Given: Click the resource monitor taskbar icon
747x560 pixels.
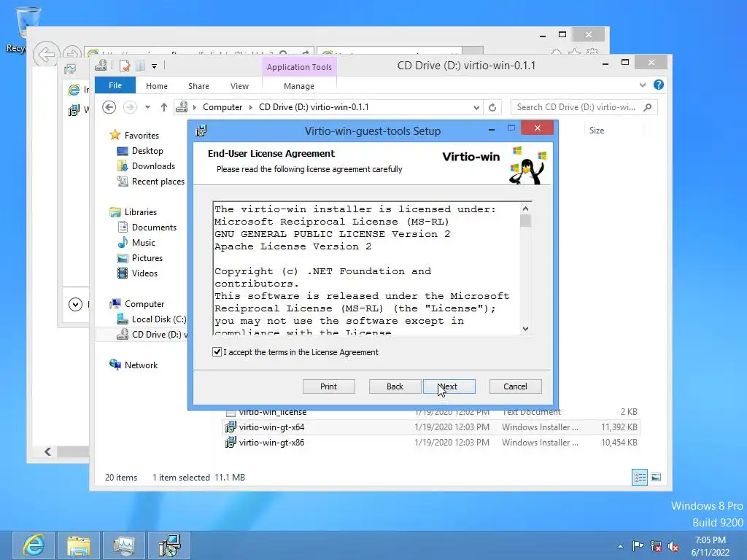Looking at the screenshot, I should coord(124,545).
